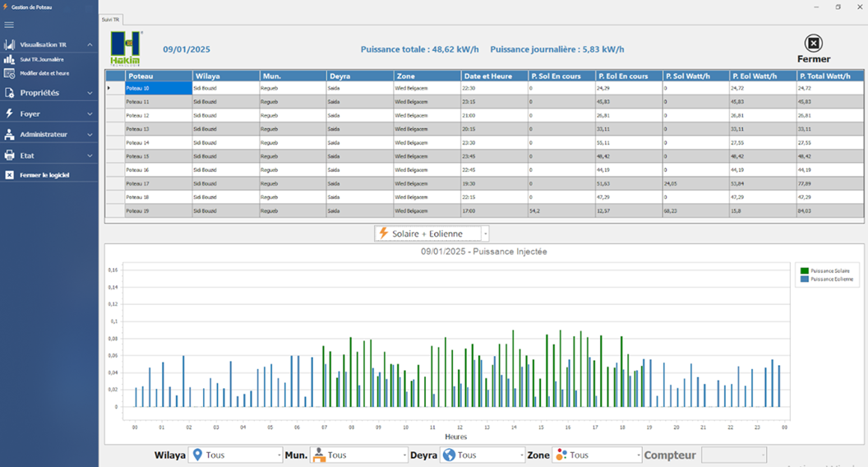
Task: Select the Suivi TR tab
Action: [x=110, y=18]
